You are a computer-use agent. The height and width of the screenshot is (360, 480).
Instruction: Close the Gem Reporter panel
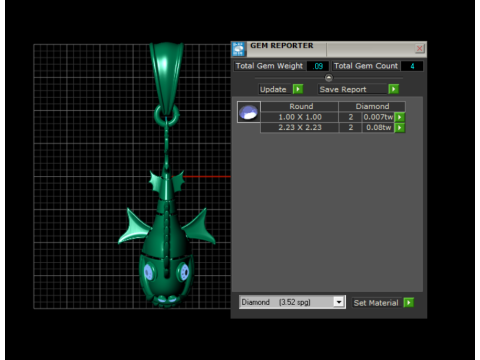click(x=420, y=49)
